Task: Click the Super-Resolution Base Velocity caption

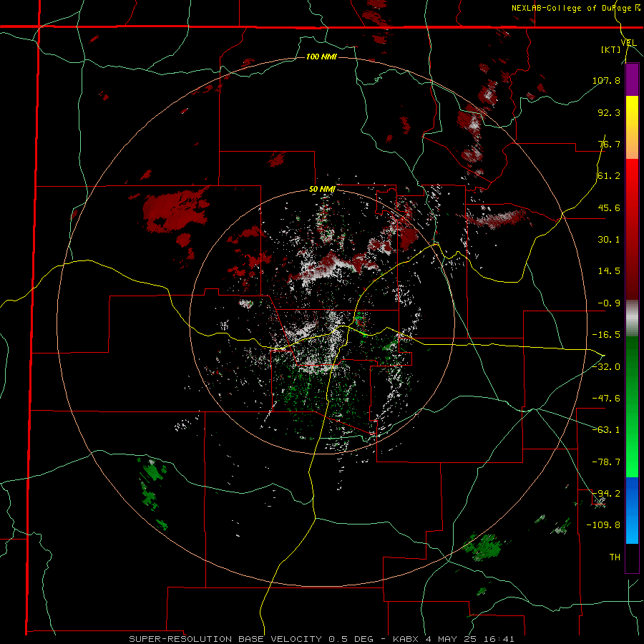Action: 321,639
